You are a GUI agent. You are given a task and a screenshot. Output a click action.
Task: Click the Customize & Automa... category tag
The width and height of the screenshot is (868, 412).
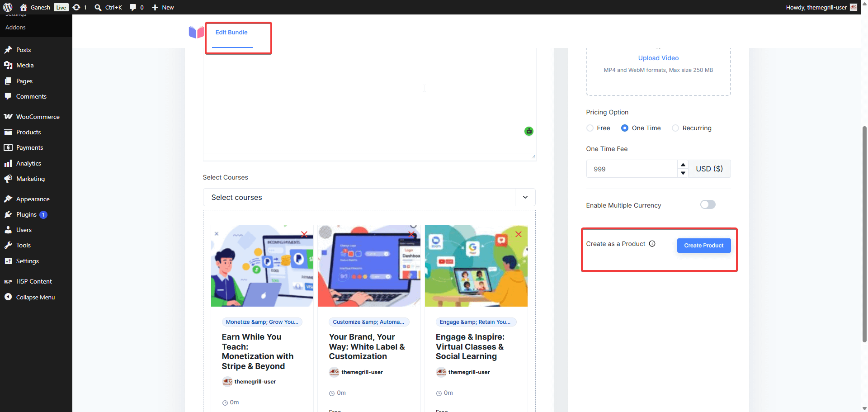point(368,322)
